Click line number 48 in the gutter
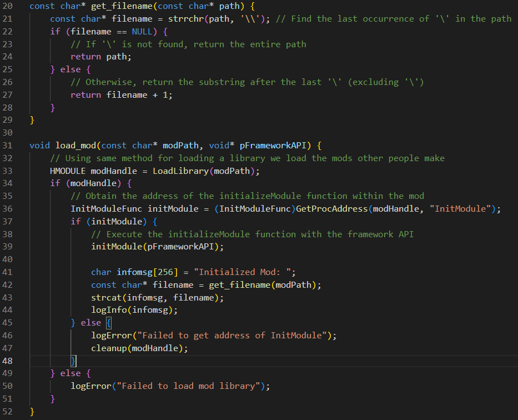This screenshot has width=518, height=420. tap(7, 361)
